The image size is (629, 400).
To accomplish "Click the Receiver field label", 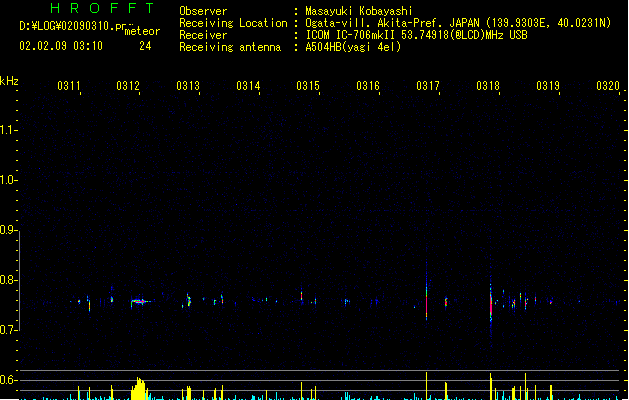I will coord(203,35).
